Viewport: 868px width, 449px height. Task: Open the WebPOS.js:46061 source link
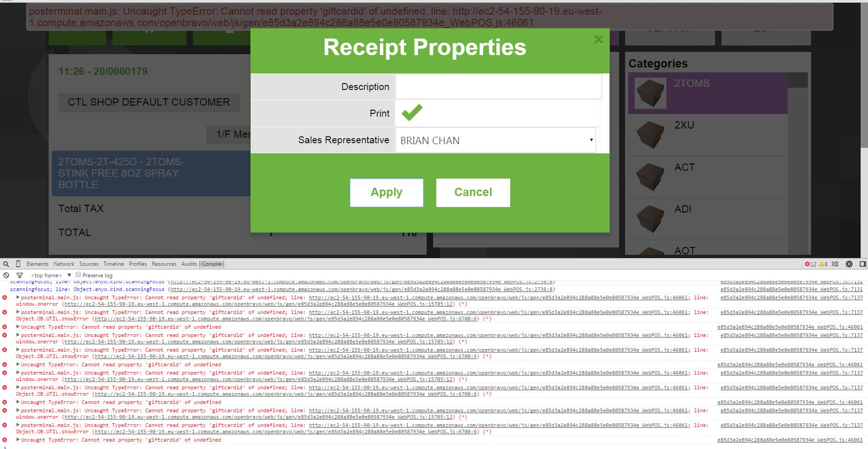pyautogui.click(x=789, y=327)
